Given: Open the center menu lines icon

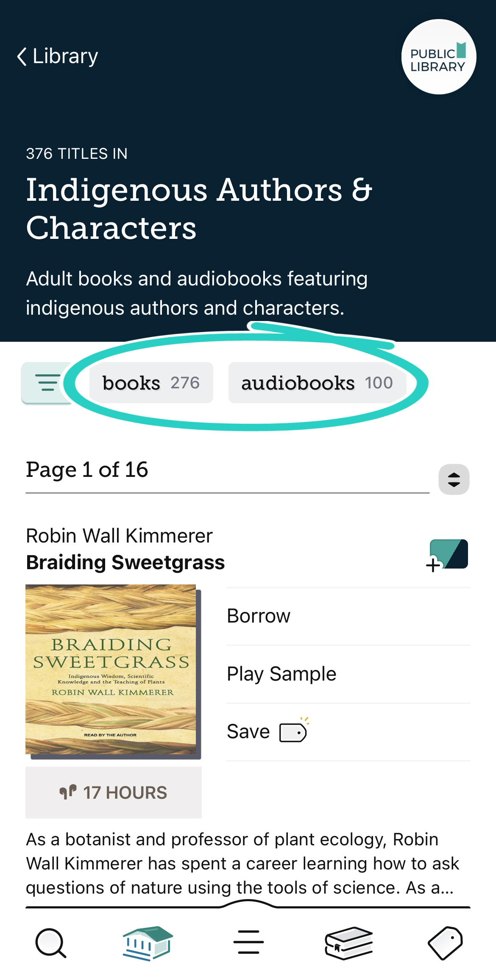Looking at the screenshot, I should (248, 942).
